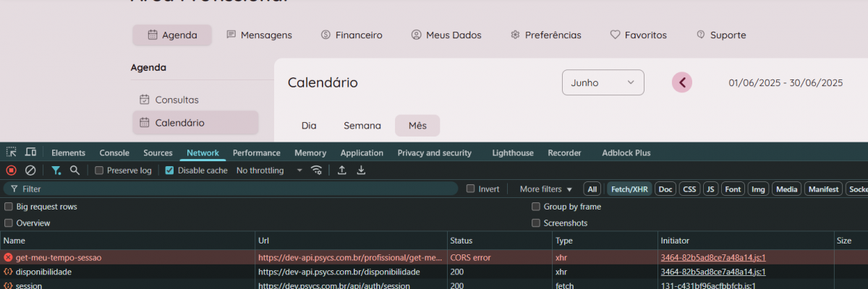Check the Invert filter checkbox
The height and width of the screenshot is (289, 868).
[471, 189]
